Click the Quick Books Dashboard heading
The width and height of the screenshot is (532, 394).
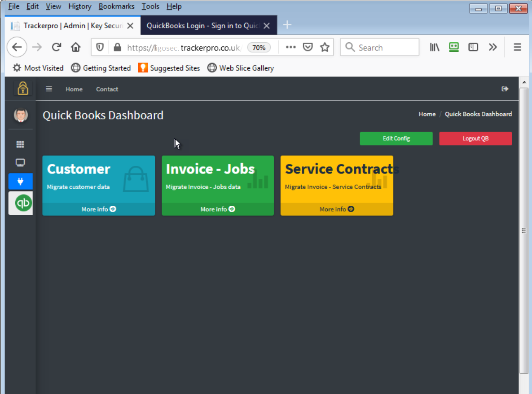(x=103, y=115)
